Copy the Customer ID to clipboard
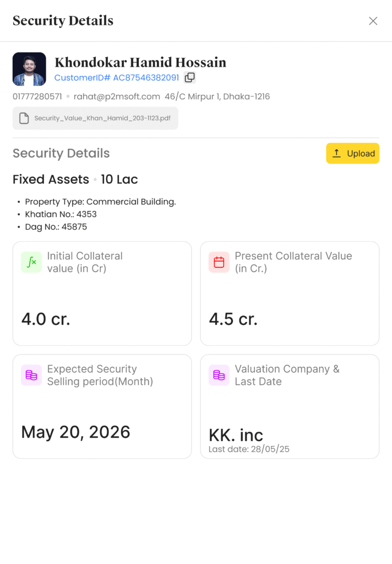The image size is (392, 564). pos(189,78)
